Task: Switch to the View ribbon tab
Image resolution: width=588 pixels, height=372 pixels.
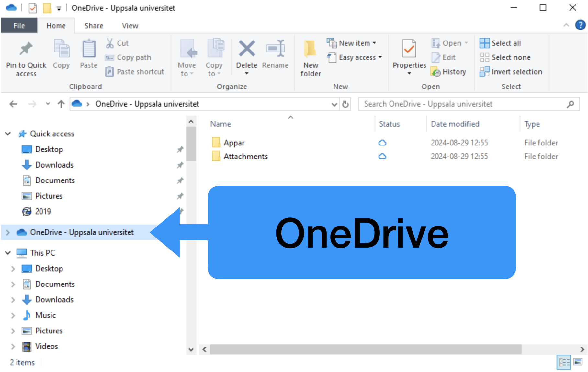Action: tap(130, 26)
